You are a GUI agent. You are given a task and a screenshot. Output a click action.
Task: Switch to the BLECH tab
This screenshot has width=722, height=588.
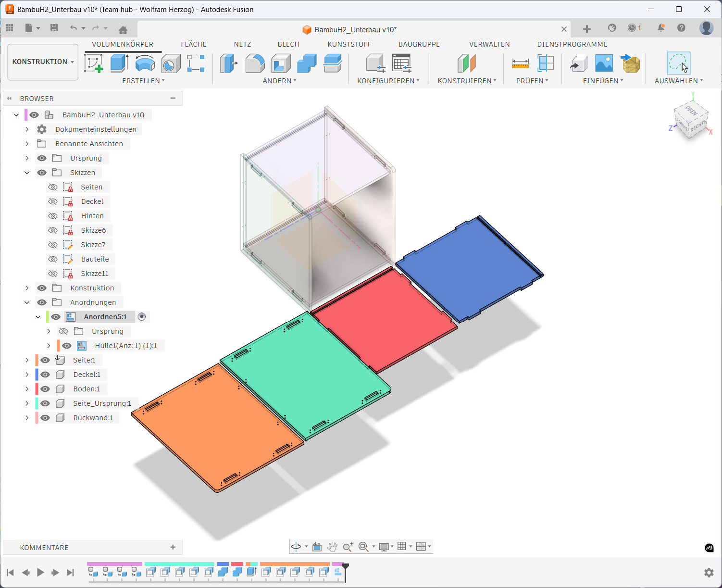(x=288, y=44)
